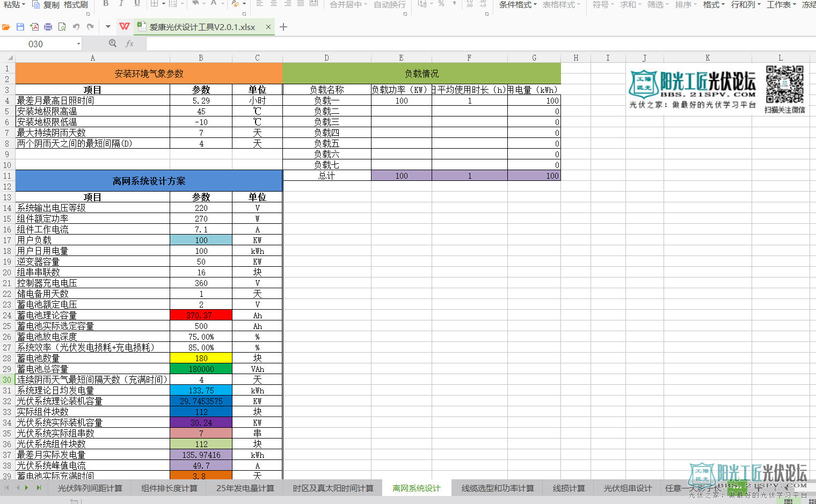
Task: Click the select-all corner of the grid
Action: (8, 57)
